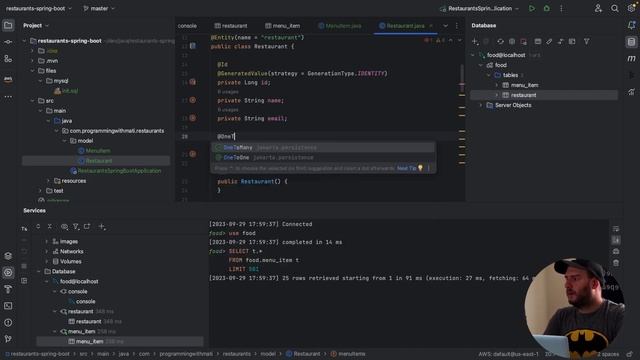
Task: Select the Database tool window icon
Action: [x=631, y=42]
